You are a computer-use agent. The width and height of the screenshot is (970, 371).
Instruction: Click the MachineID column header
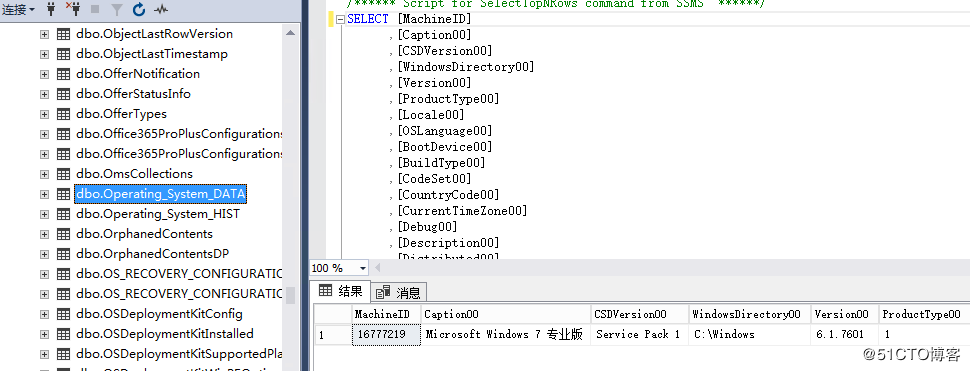tap(387, 314)
